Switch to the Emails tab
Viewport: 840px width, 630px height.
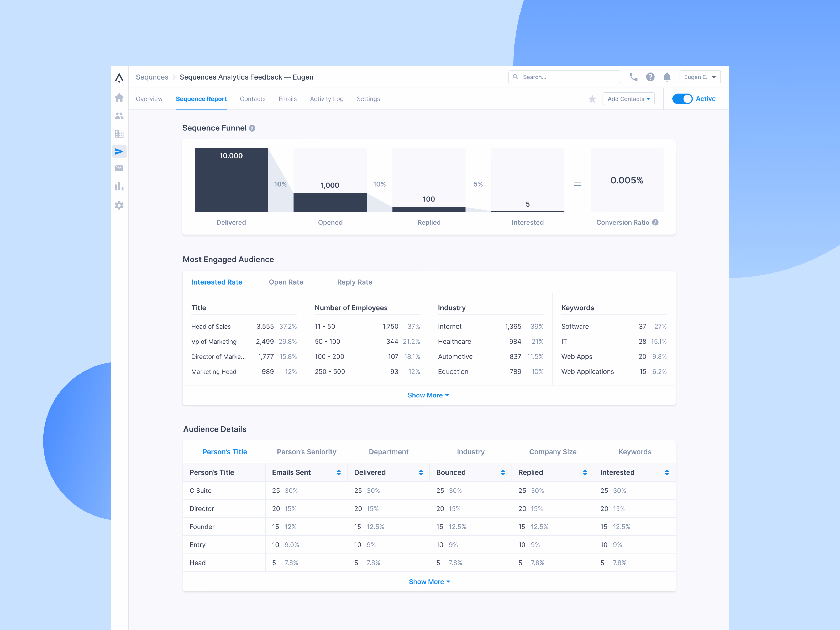tap(287, 99)
